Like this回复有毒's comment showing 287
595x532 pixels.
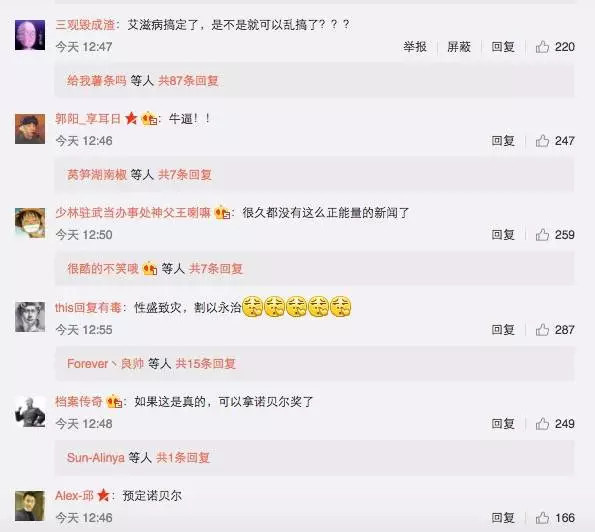click(542, 329)
